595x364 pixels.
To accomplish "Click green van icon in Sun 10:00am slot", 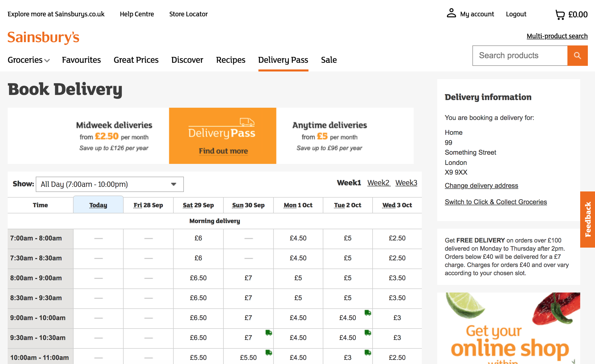I will tap(269, 353).
